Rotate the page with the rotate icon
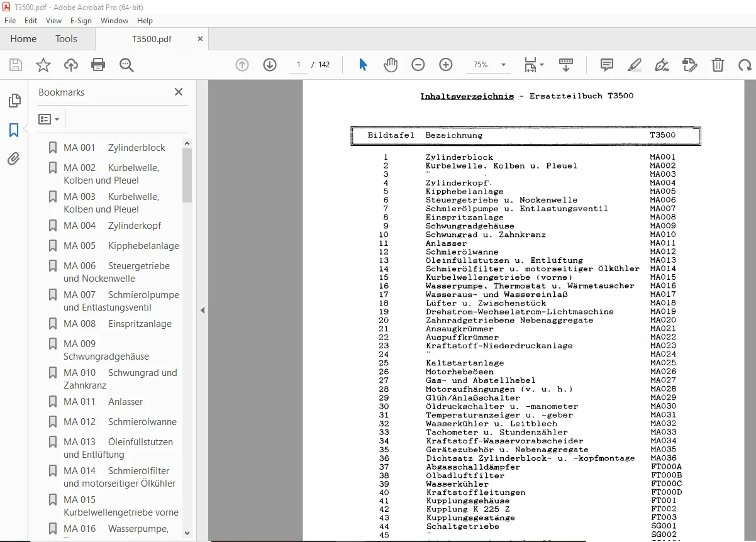The height and width of the screenshot is (542, 756). point(745,65)
